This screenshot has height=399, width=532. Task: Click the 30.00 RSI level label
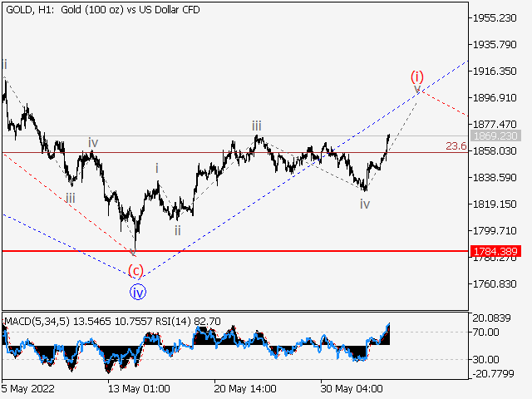coord(485,359)
